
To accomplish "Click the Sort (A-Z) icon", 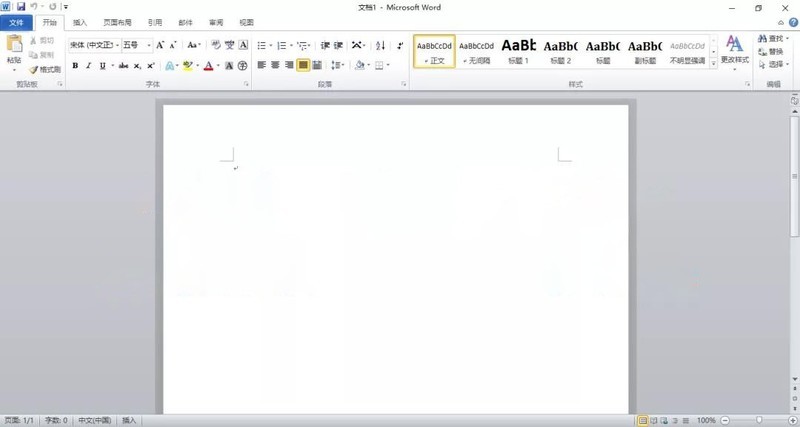I will tap(380, 45).
